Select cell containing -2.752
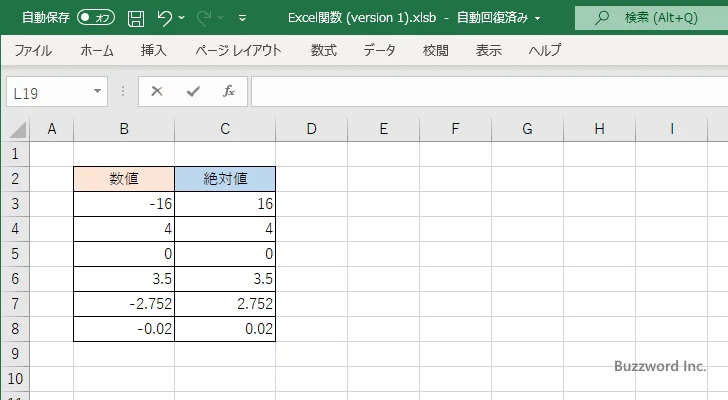 124,304
